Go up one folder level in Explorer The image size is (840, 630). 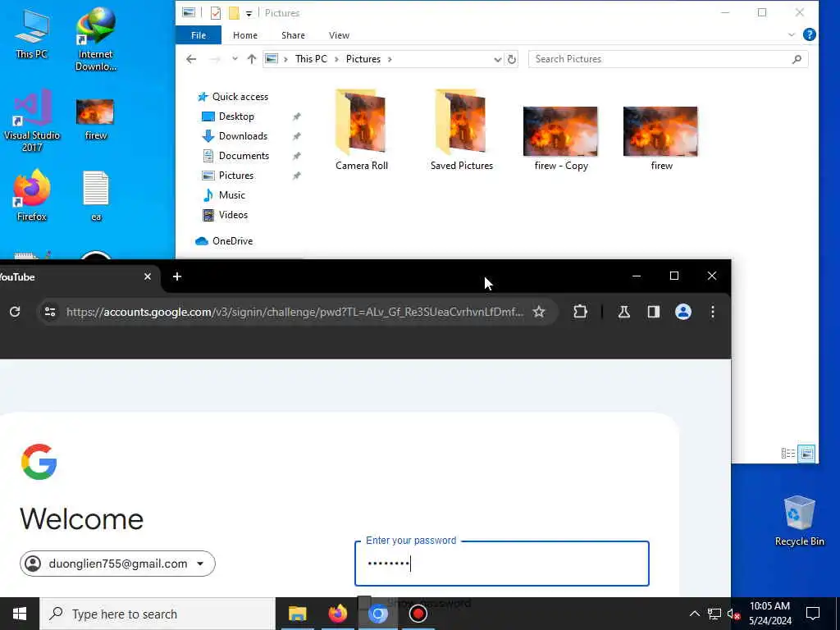[x=251, y=59]
